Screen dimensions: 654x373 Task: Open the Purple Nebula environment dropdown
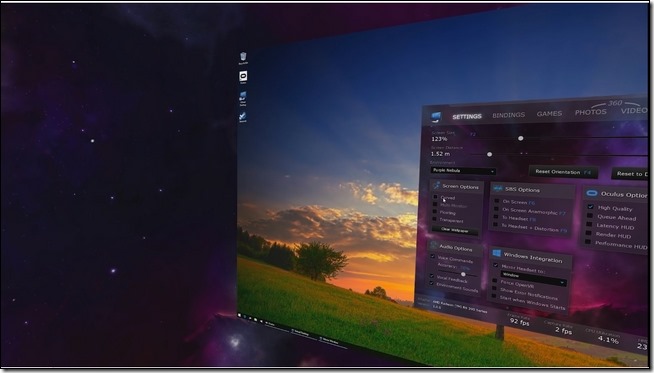tap(463, 171)
